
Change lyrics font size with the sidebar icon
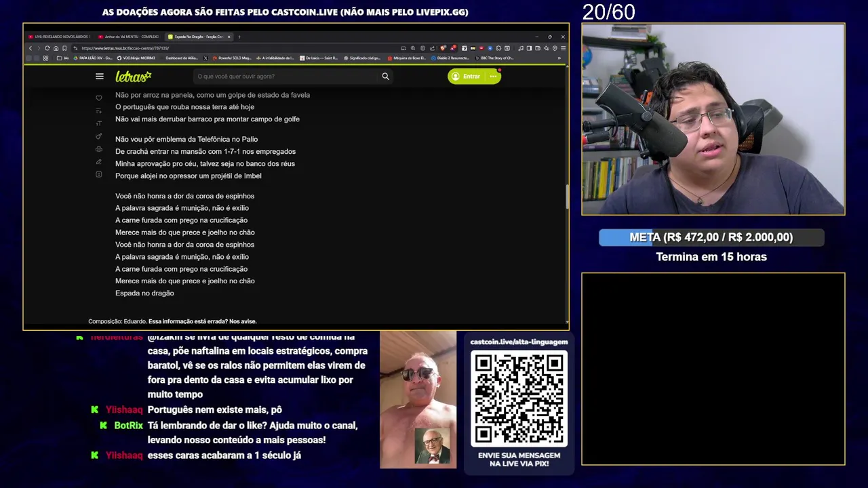click(x=99, y=123)
